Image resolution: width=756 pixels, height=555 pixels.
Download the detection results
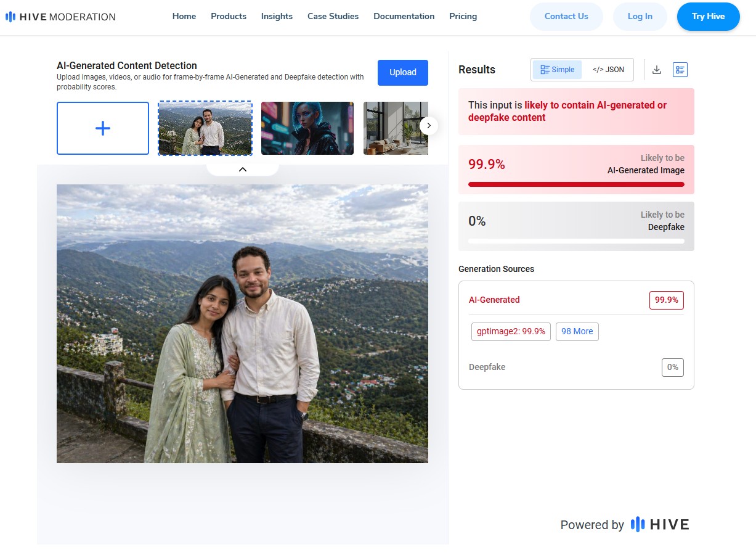[657, 70]
